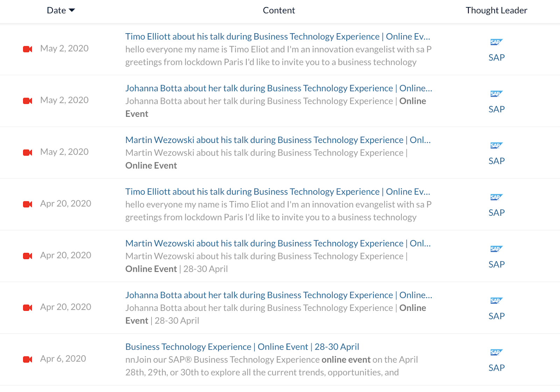This screenshot has height=392, width=560.
Task: Open SAP leader name in Apr 20 Johanna Botta row
Action: (497, 316)
